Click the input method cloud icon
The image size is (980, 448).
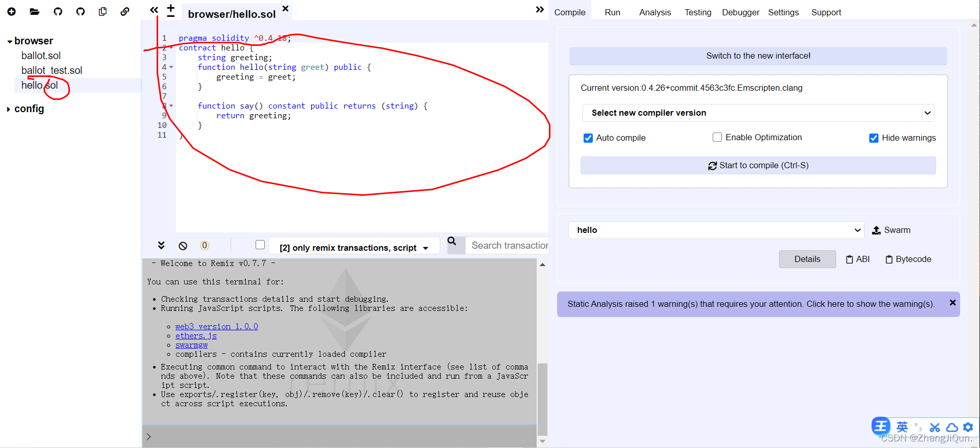(x=952, y=427)
